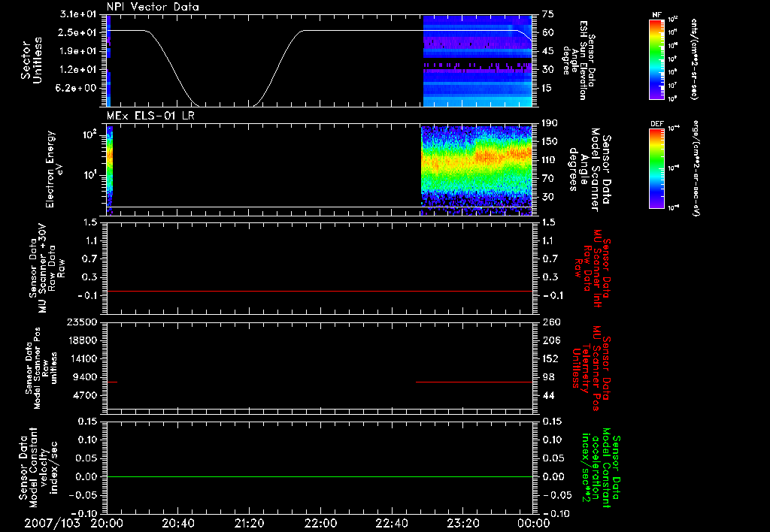Click the red MU Scanner +30V line
The width and height of the screenshot is (770, 532).
point(320,291)
